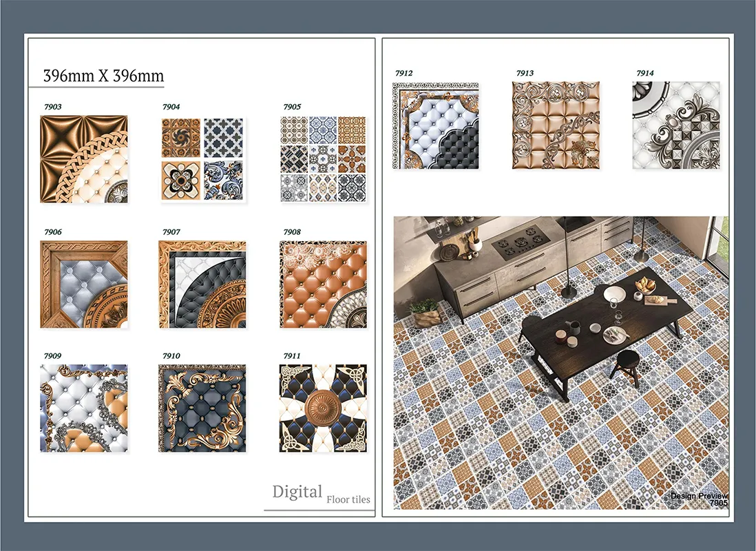Select the 7904 four-pattern tile image
756x551 pixels.
[202, 160]
